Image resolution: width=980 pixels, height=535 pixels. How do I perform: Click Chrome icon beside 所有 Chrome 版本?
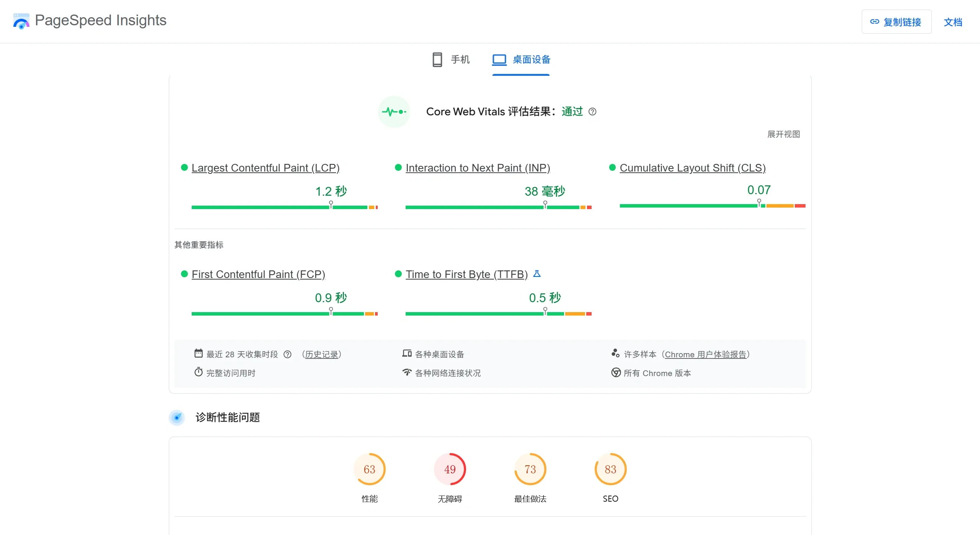[616, 372]
